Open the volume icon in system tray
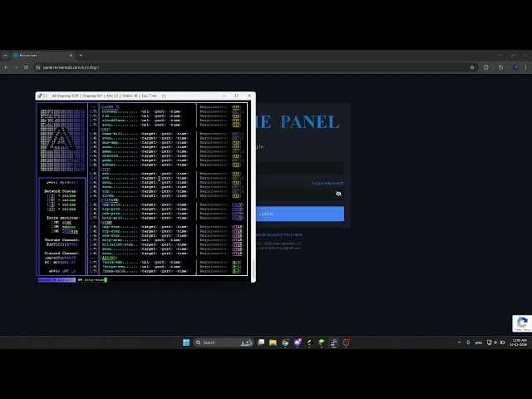This screenshot has height=399, width=532. (495, 342)
